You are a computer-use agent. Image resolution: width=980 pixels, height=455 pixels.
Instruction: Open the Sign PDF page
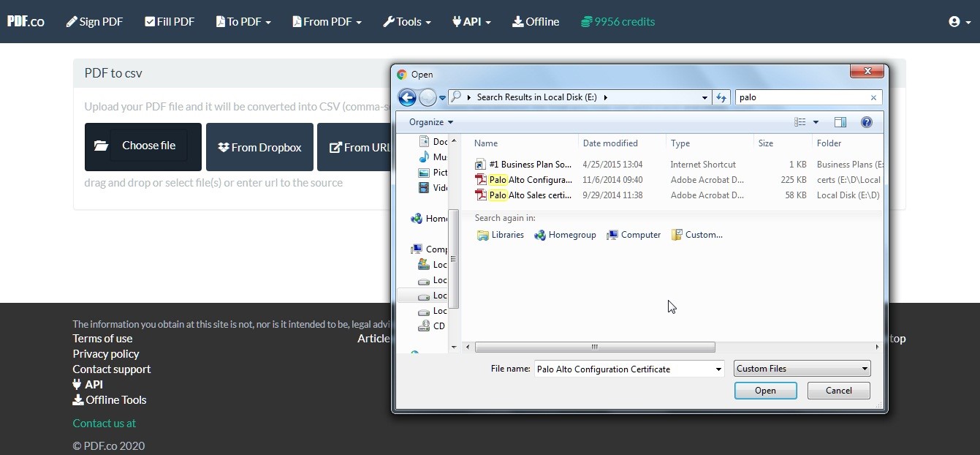tap(94, 21)
